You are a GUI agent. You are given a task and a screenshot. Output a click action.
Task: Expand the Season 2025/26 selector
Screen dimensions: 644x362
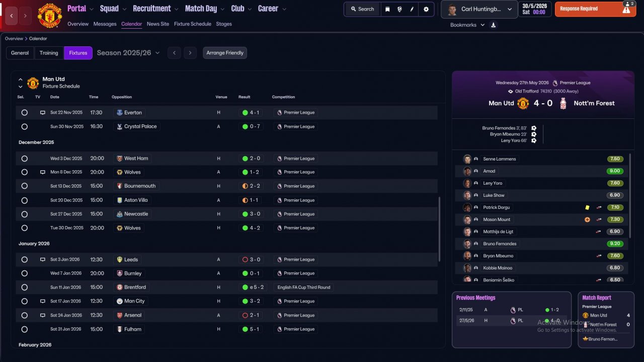click(128, 53)
